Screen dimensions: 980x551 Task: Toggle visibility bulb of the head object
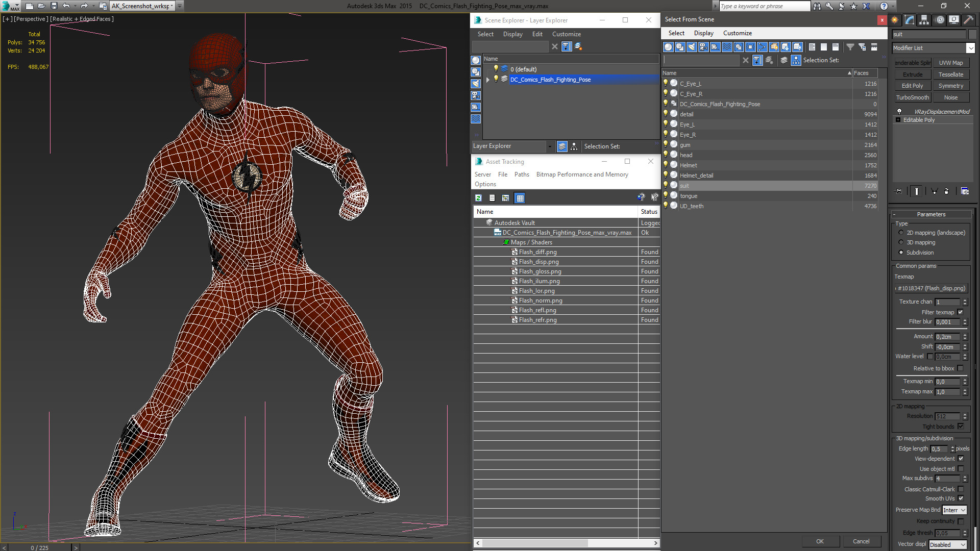[x=666, y=155]
